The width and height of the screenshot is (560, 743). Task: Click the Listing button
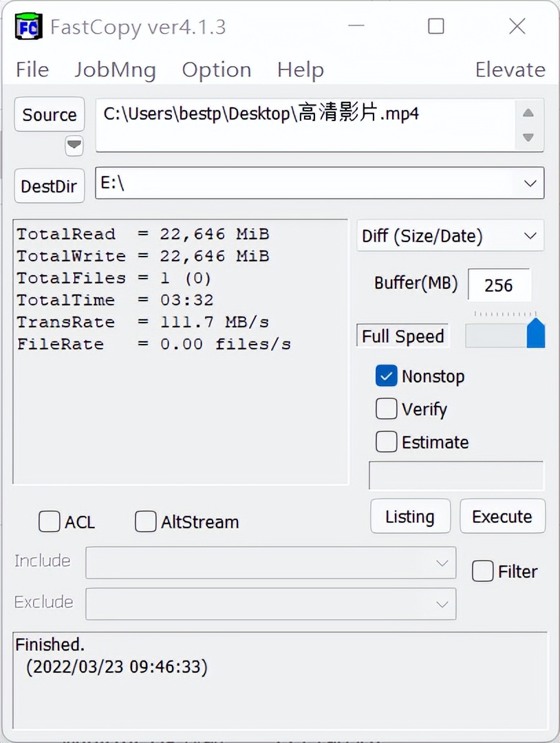[410, 516]
